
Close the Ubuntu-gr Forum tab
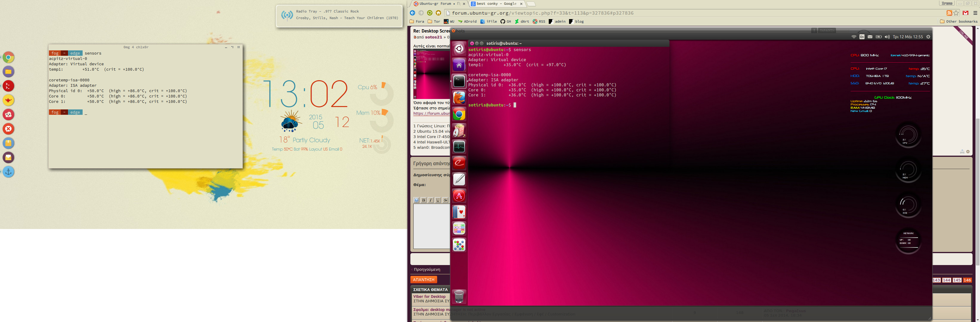tap(464, 4)
